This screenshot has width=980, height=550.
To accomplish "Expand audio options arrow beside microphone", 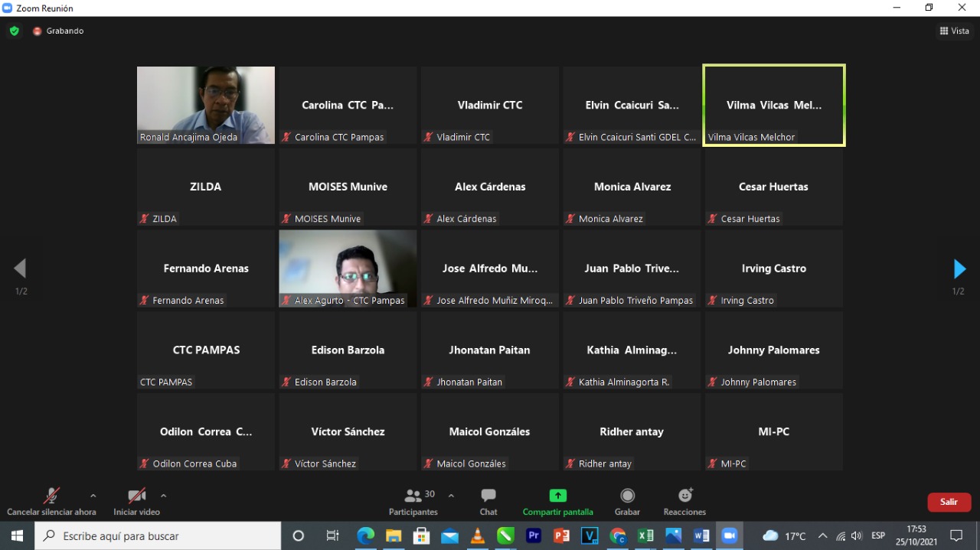I will coord(93,496).
